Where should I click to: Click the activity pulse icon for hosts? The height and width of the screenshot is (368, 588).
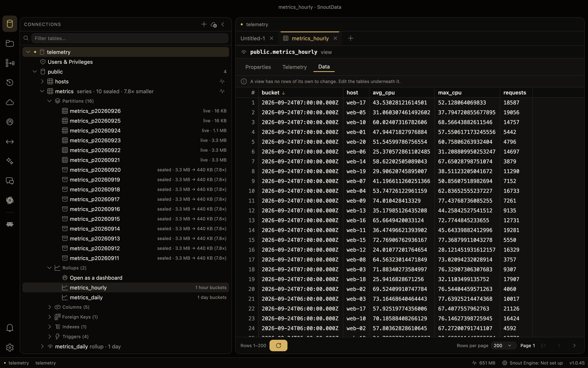pos(222,81)
